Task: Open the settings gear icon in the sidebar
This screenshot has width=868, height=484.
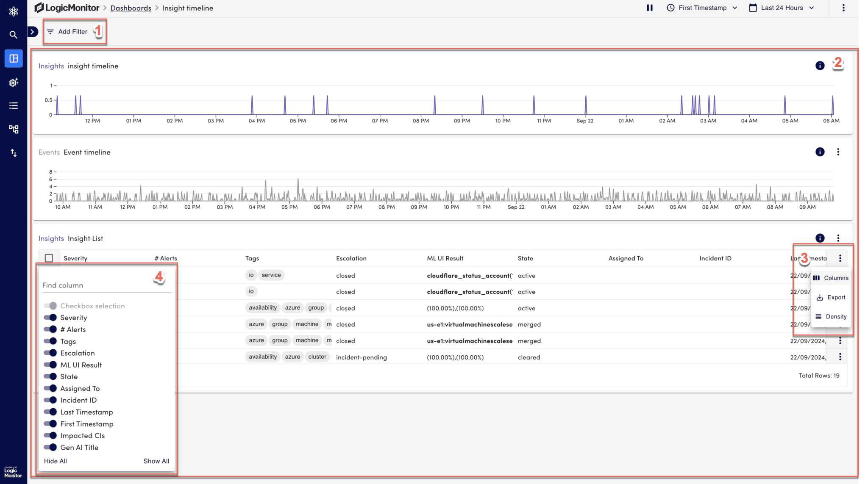Action: (14, 82)
